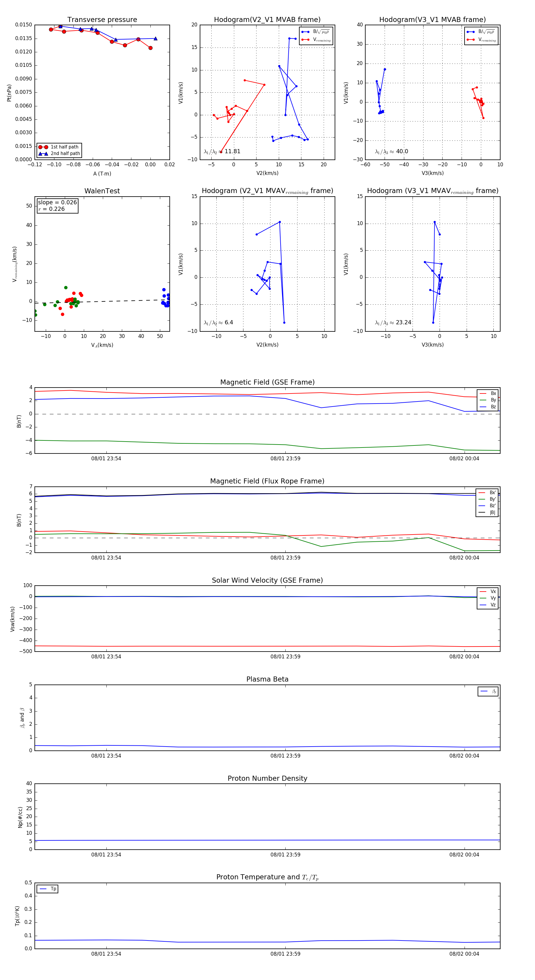Select the 'Vx' legend entry
Image resolution: width=535 pixels, height=980 pixels.
[488, 592]
